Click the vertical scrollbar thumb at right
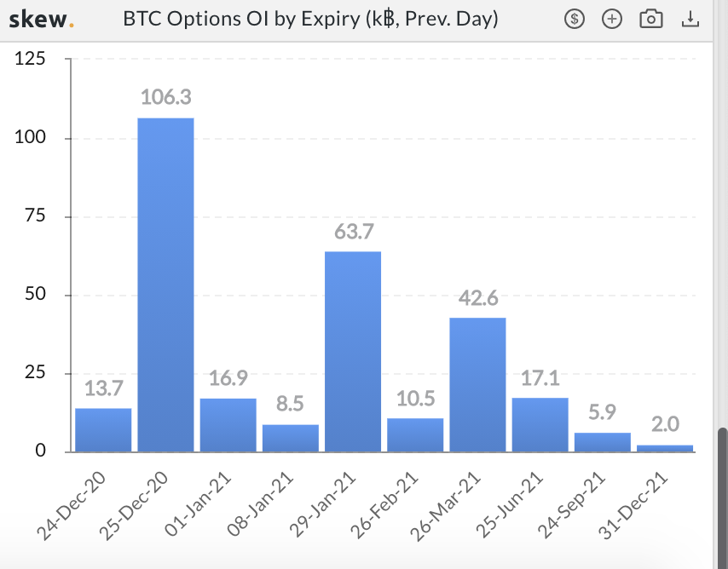This screenshot has width=728, height=569. (722, 498)
